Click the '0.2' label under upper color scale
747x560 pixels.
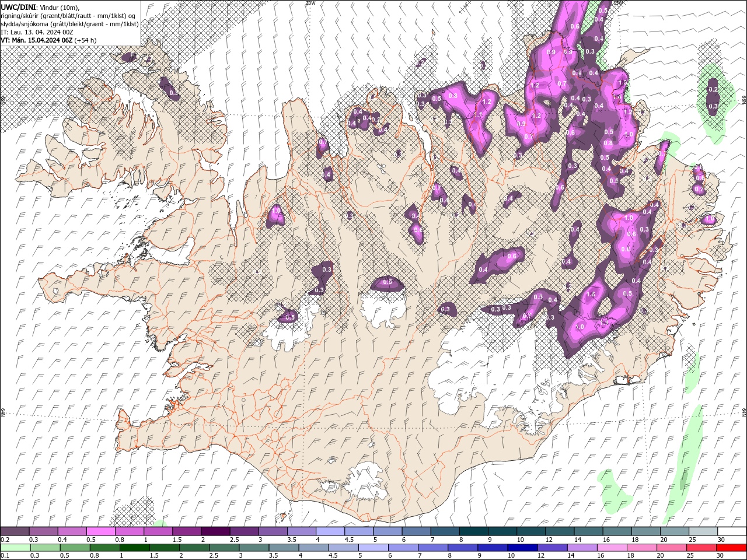pos(5,540)
